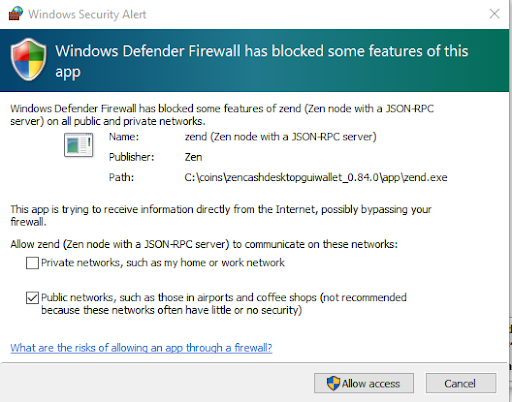Click the Public networks airports and coffee shops label
Image resolution: width=512 pixels, height=402 pixels.
click(224, 304)
